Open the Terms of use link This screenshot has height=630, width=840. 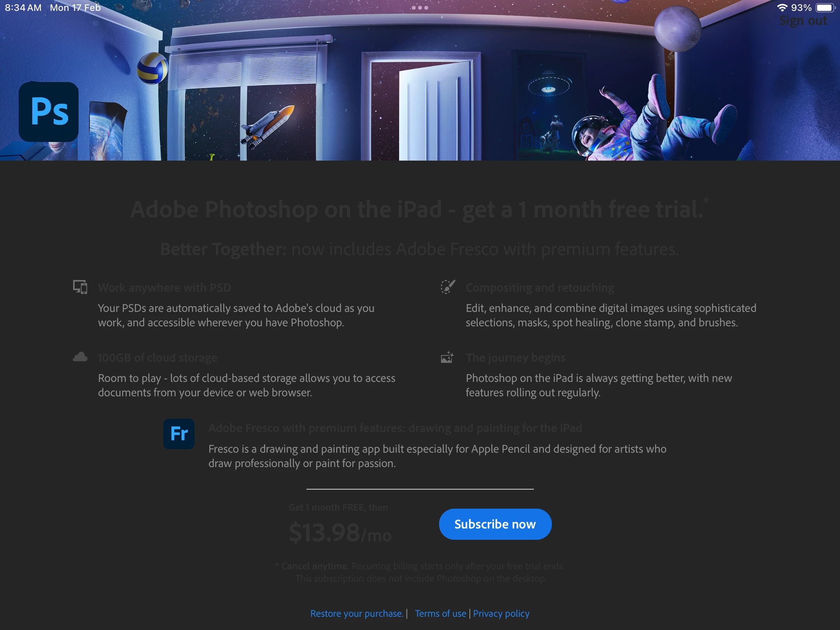click(x=441, y=614)
